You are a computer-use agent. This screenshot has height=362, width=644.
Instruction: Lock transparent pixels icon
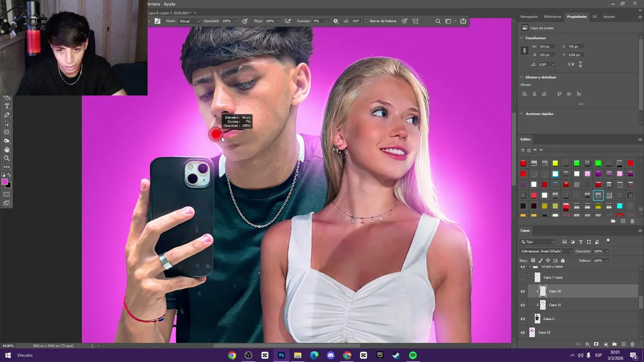coord(533,260)
